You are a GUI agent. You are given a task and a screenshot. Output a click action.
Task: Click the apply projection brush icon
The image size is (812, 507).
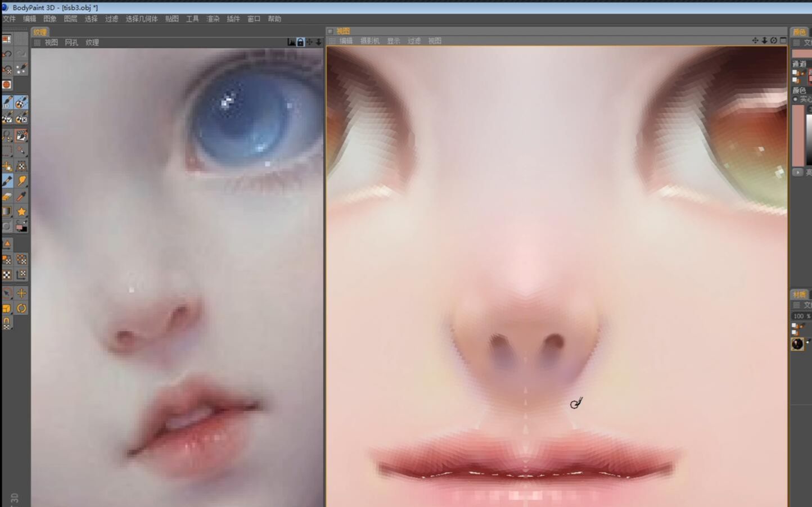click(x=7, y=118)
